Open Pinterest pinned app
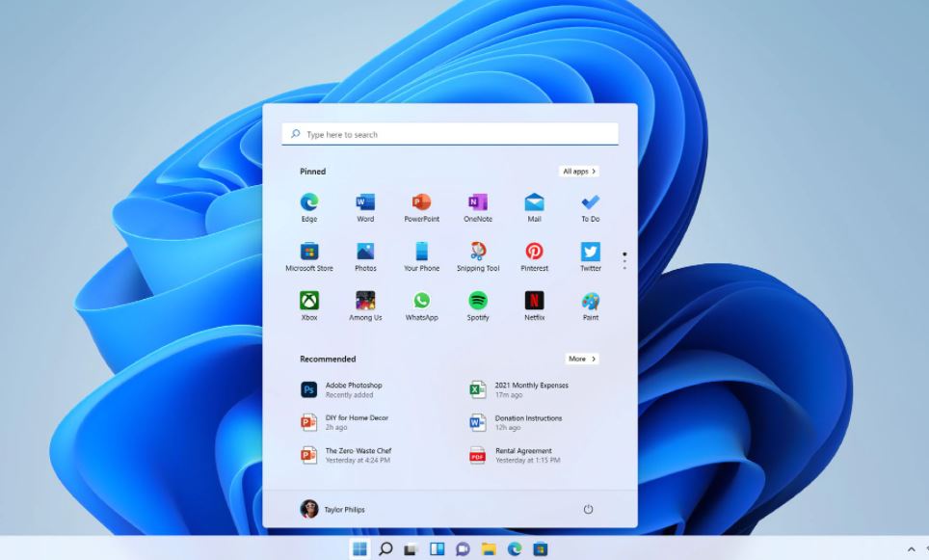The image size is (929, 560). coord(534,256)
